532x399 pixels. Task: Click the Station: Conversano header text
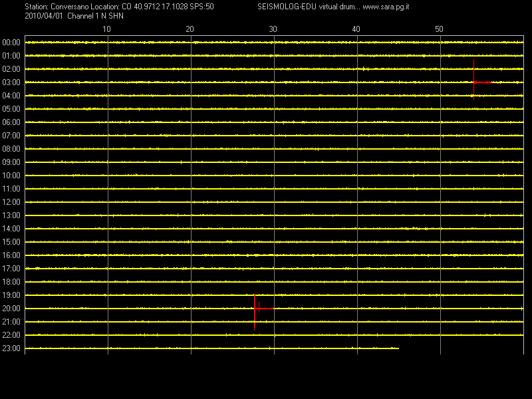tap(57, 7)
